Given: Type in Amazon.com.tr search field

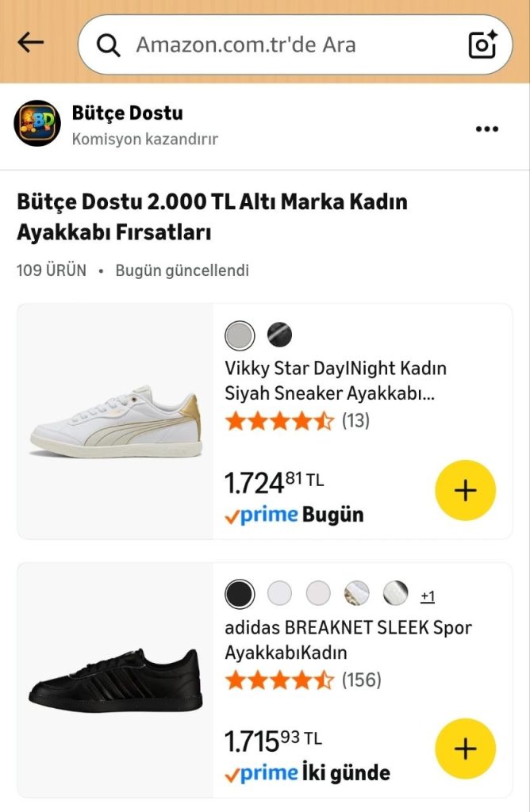Looking at the screenshot, I should click(286, 44).
